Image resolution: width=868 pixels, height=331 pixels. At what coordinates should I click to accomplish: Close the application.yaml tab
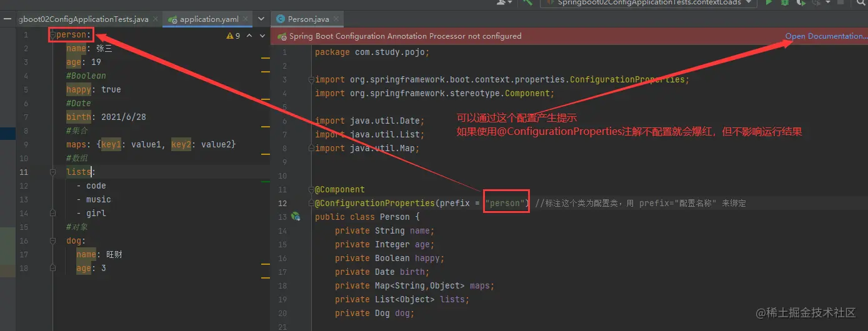point(246,19)
